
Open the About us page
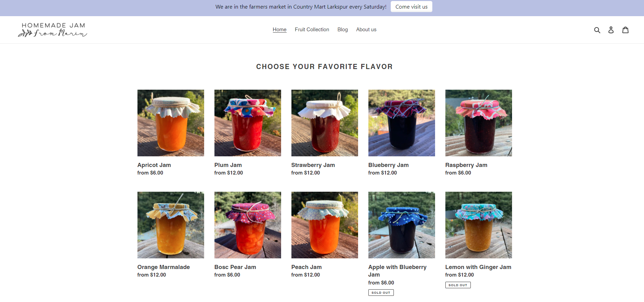click(x=366, y=30)
